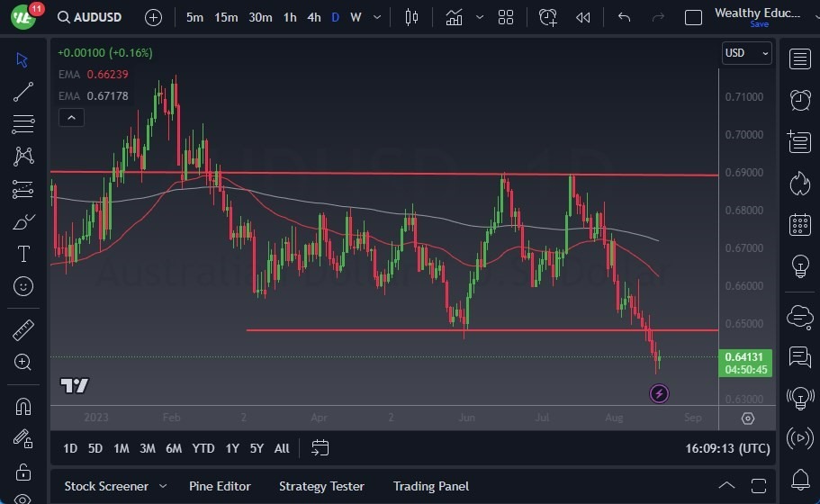Screen dimensions: 820x504
Task: Open the notifications bell panel
Action: [800, 479]
